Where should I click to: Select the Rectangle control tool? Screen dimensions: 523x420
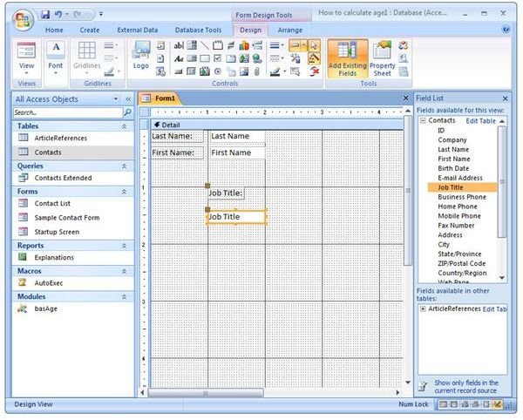click(x=205, y=58)
